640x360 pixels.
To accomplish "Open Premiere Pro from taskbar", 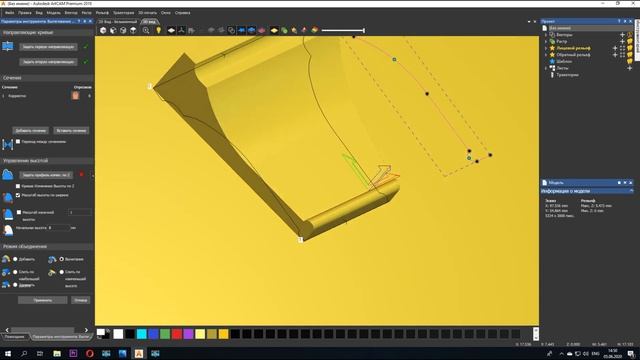I will tap(73, 353).
